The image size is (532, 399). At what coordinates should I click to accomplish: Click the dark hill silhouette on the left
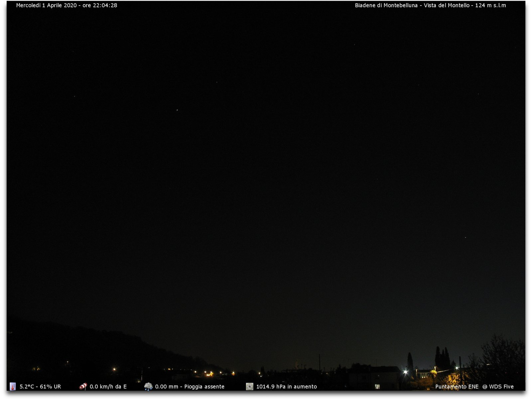point(83,346)
